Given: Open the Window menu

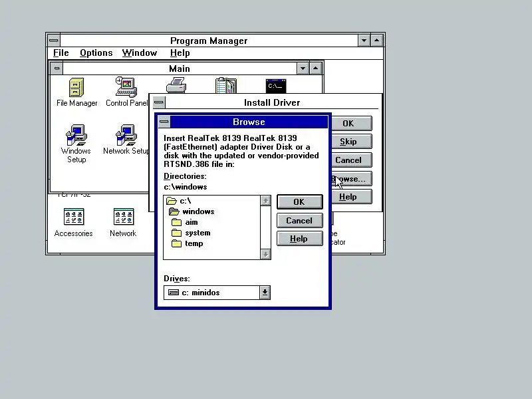Looking at the screenshot, I should click(x=140, y=53).
